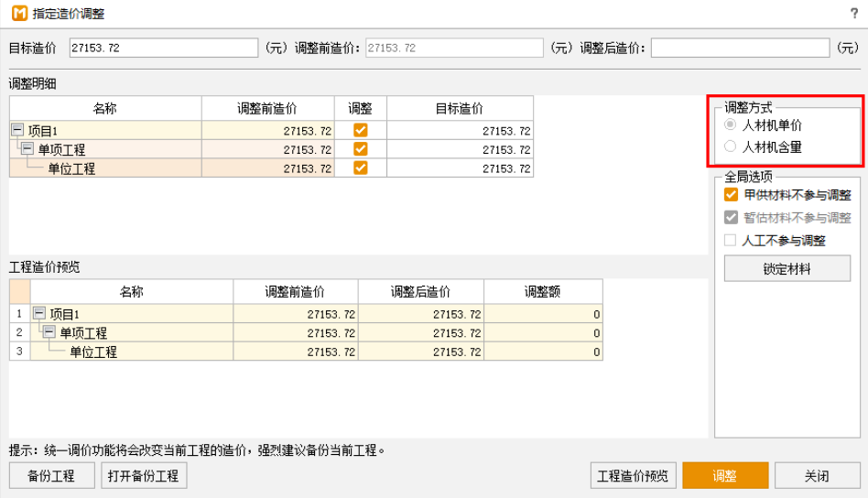Collapse 项目1 in 工程造价预览 tree
This screenshot has height=498, width=868.
(39, 313)
